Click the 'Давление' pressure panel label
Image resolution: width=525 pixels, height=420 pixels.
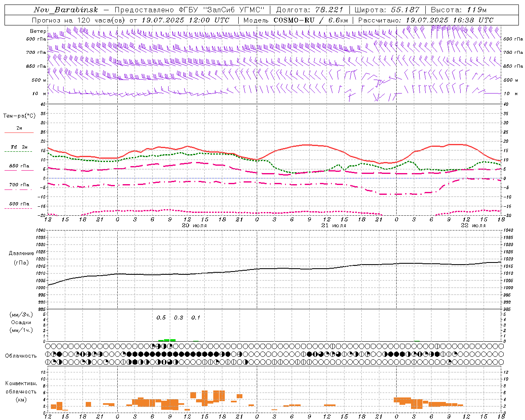tap(21, 253)
